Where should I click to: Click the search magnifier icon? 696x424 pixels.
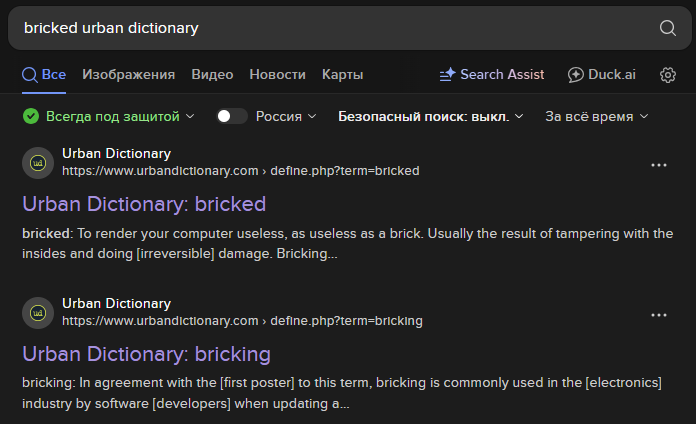click(668, 28)
